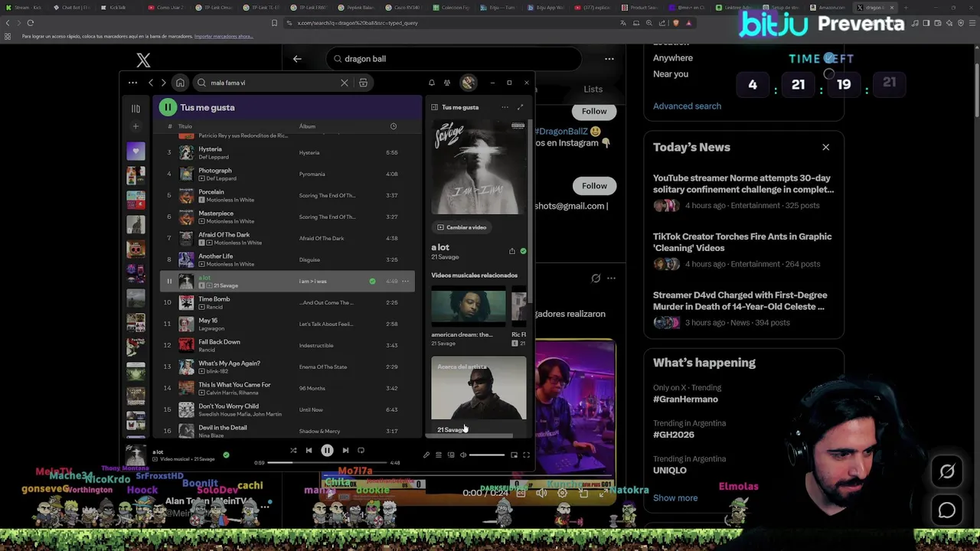980x551 pixels.
Task: Pause icon in the 'a lot' row
Action: (x=169, y=281)
